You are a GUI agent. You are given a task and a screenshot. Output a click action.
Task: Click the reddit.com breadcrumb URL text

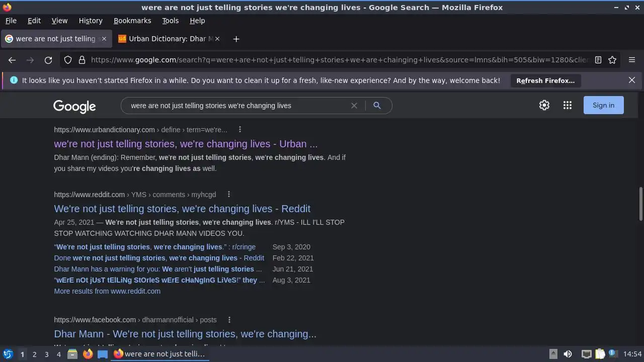(135, 195)
